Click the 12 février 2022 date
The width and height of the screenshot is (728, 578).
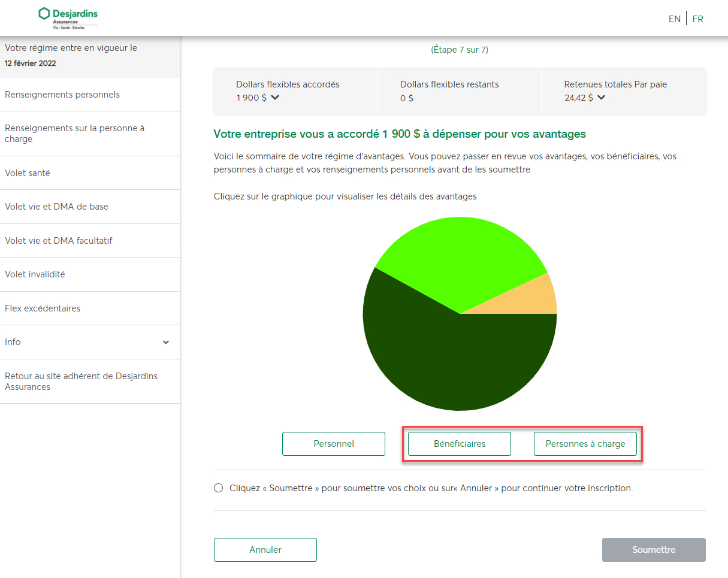click(31, 63)
